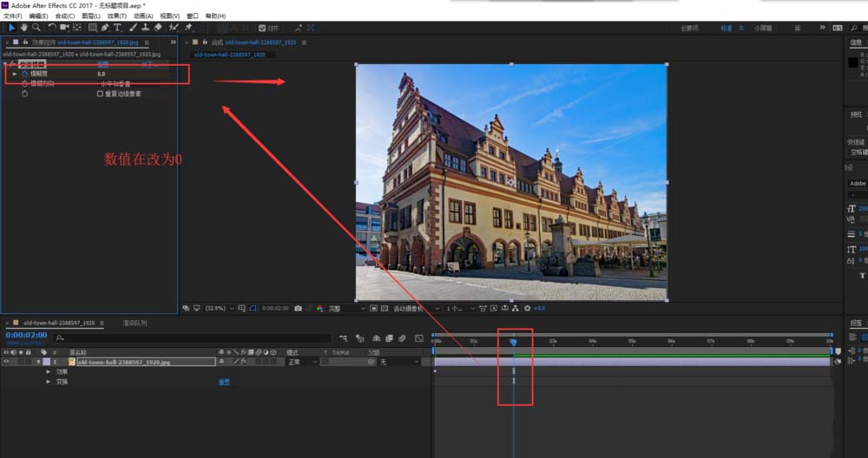
Task: Select the Roto Brush tool
Action: point(174,28)
